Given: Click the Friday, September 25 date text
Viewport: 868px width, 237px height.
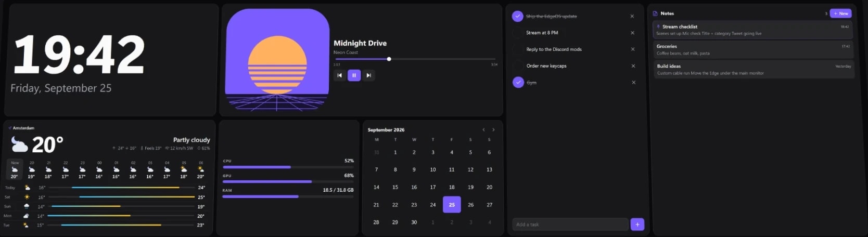Looking at the screenshot, I should click(61, 88).
